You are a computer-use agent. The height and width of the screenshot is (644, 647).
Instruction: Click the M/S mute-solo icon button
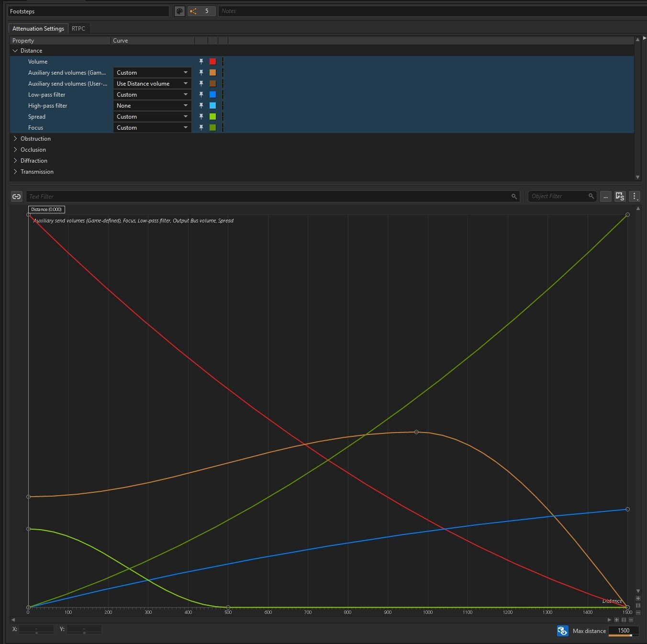coord(620,197)
